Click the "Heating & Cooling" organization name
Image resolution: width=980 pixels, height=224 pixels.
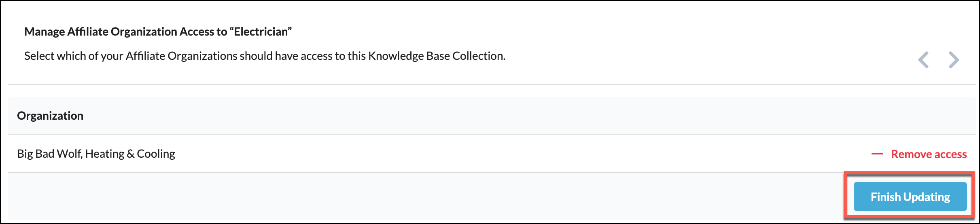pos(130,154)
